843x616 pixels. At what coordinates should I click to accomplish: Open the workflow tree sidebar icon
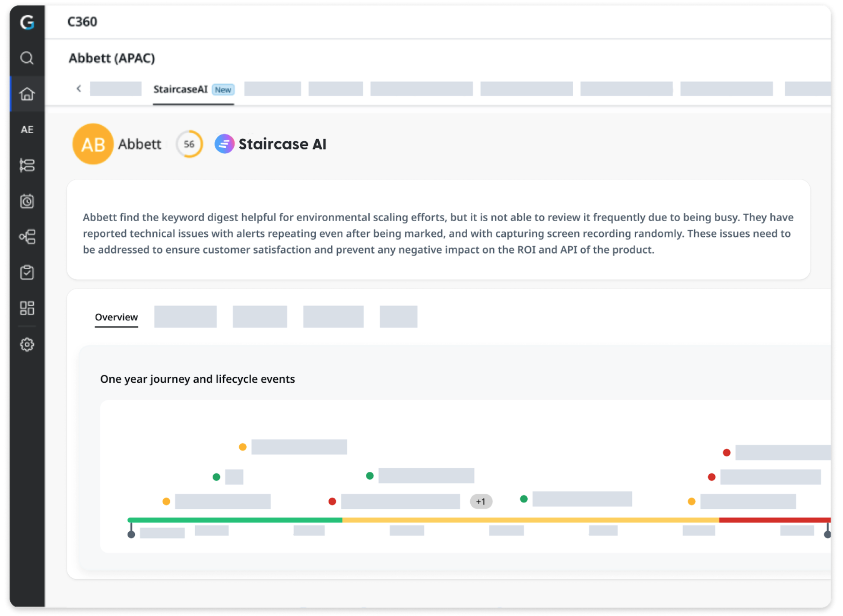[27, 237]
